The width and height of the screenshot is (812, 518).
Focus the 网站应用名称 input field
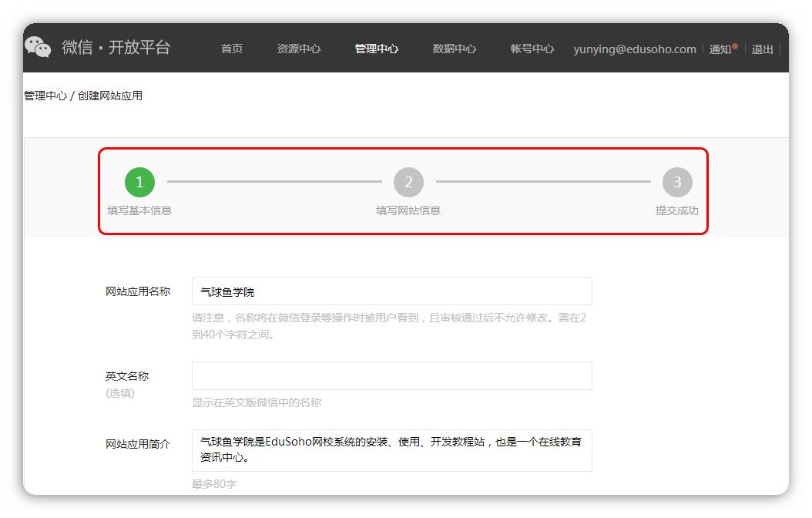tap(391, 291)
